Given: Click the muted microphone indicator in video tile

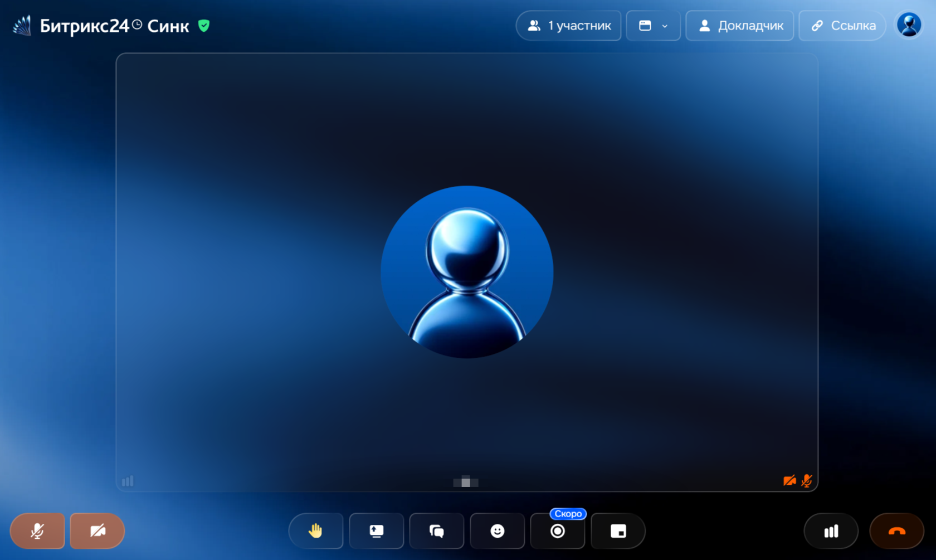Looking at the screenshot, I should pyautogui.click(x=807, y=480).
